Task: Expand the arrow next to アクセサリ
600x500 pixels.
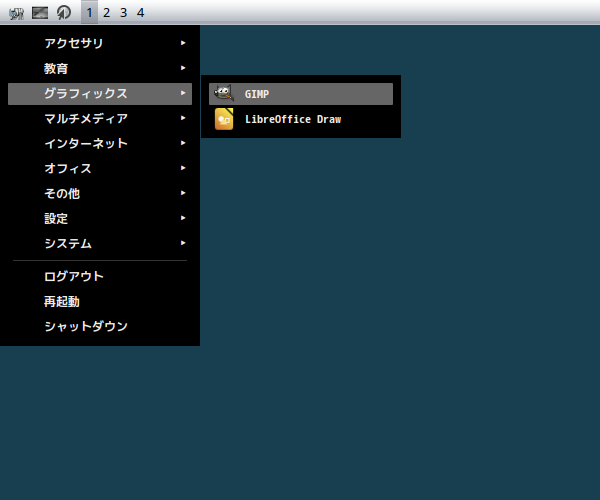Action: pyautogui.click(x=183, y=43)
